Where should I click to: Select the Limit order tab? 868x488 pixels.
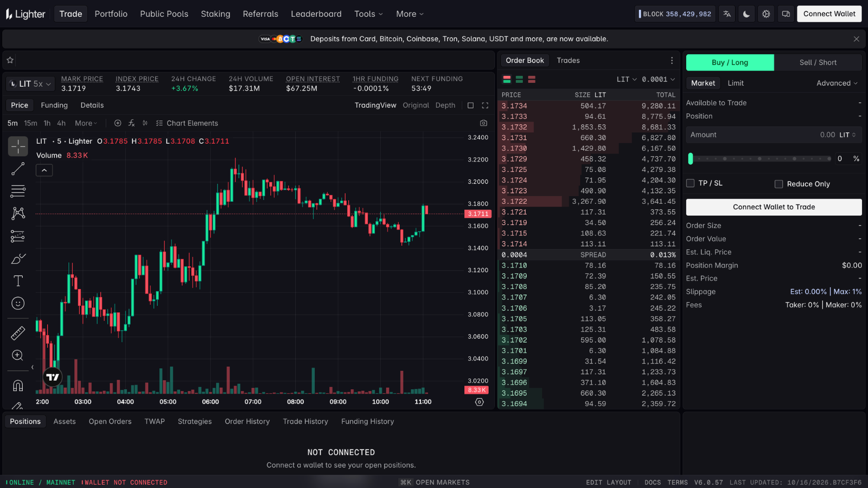click(x=736, y=83)
